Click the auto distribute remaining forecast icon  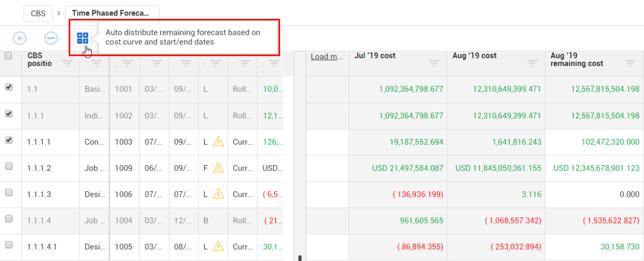[83, 38]
